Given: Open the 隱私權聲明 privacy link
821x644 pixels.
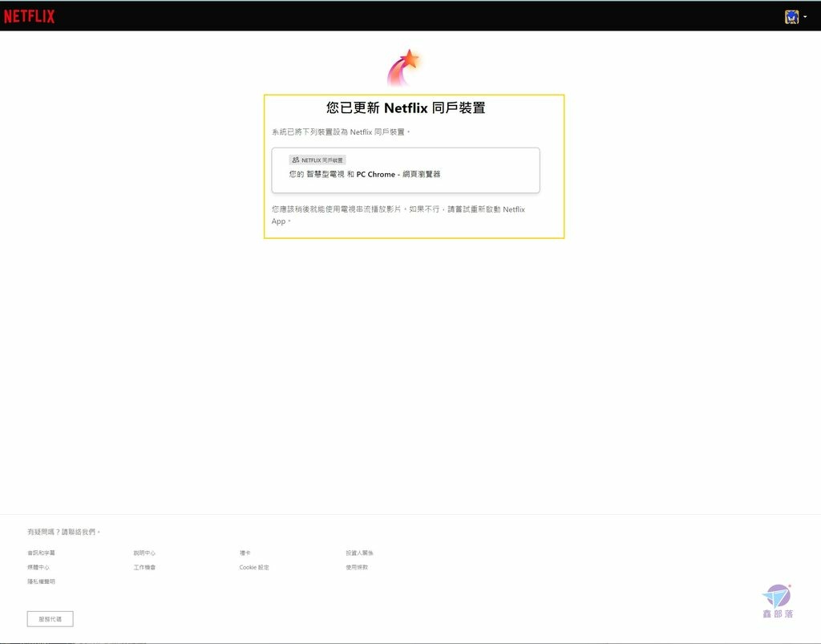Looking at the screenshot, I should [42, 581].
